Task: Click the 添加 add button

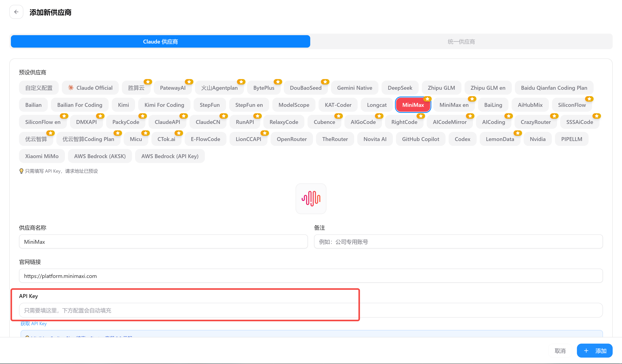Action: (595, 351)
